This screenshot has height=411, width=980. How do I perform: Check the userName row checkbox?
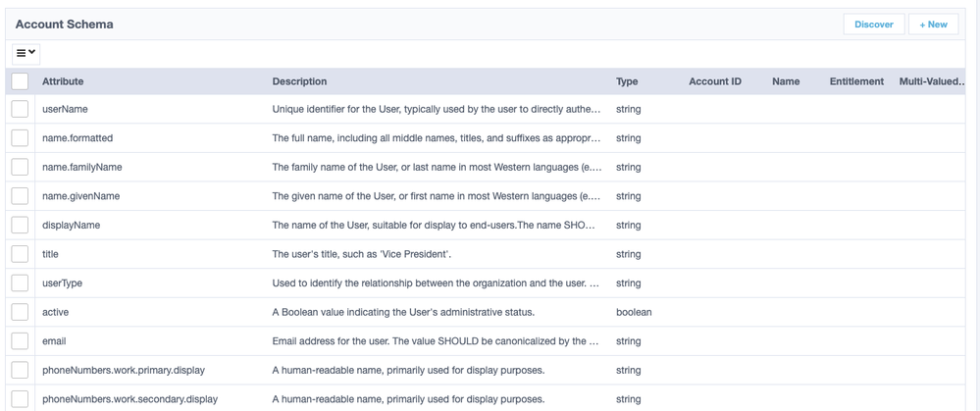(20, 109)
